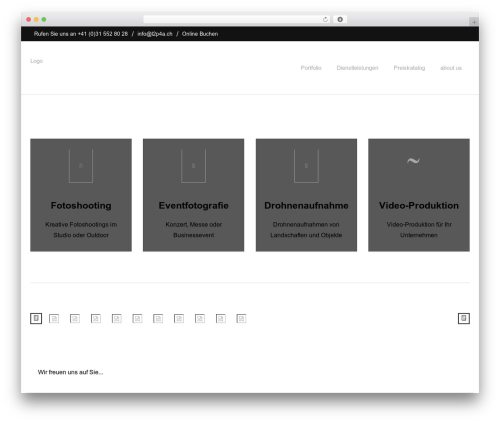Click the download button beside address bar
The height and width of the screenshot is (423, 500).
[x=340, y=19]
